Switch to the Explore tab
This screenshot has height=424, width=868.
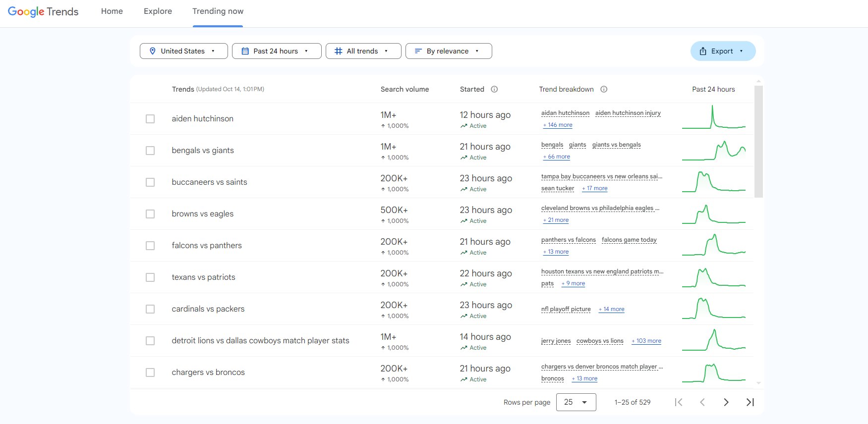(x=158, y=11)
